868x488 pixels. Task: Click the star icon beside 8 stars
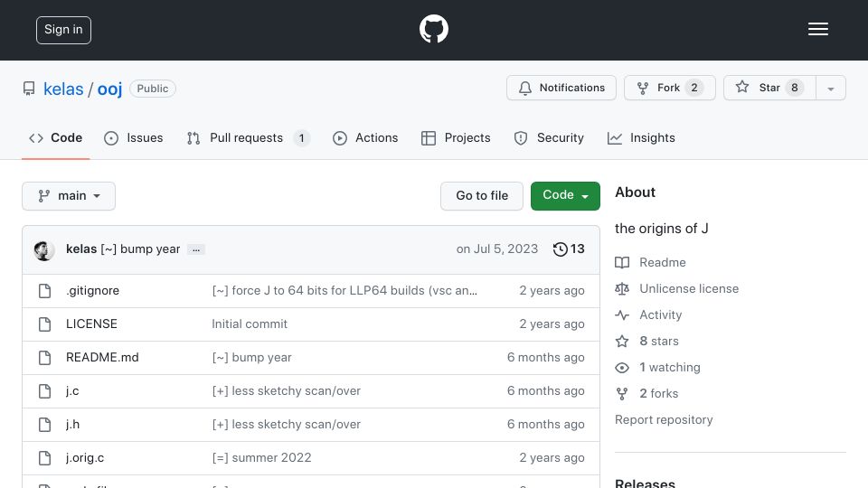622,342
